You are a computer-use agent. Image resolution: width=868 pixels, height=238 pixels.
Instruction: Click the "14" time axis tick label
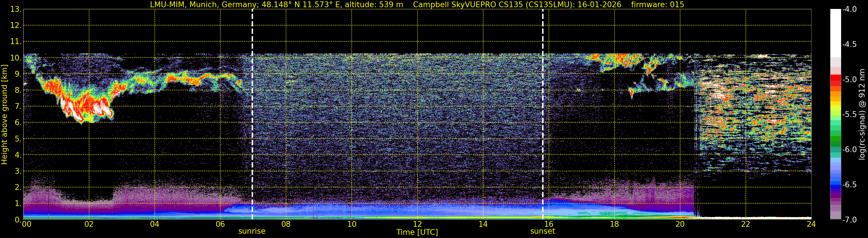[x=483, y=224]
